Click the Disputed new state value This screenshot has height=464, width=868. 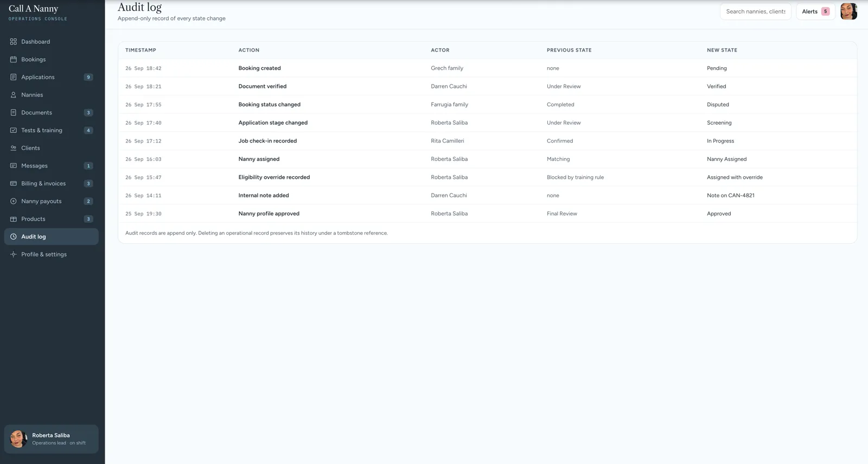718,105
